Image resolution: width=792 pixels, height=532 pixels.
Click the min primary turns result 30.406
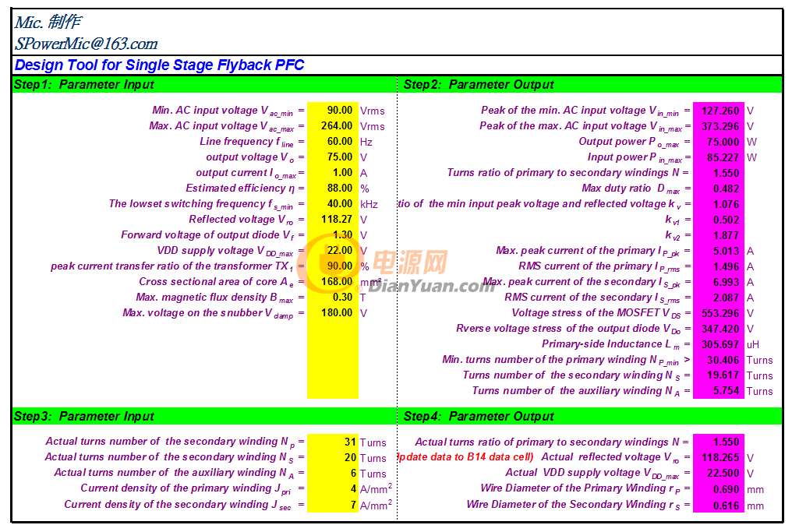(x=718, y=361)
